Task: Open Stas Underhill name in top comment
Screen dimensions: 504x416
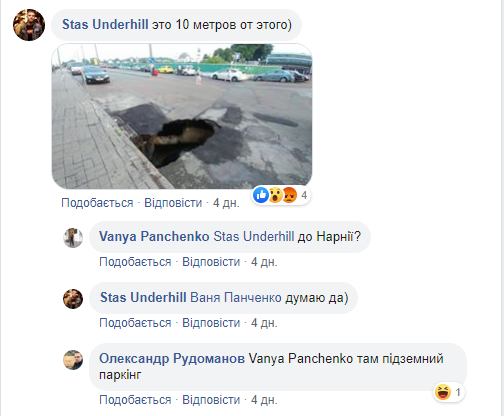Action: click(105, 25)
